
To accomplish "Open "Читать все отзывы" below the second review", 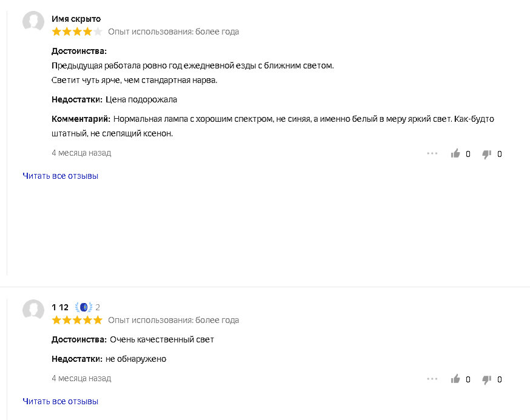I will pos(60,401).
